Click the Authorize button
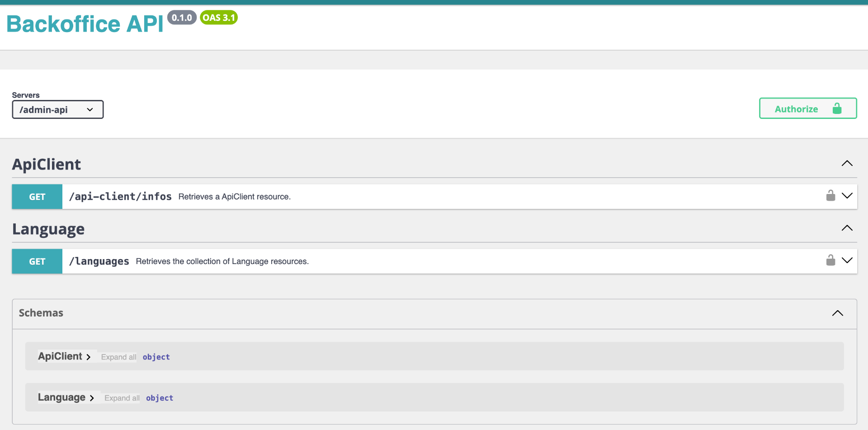This screenshot has height=430, width=868. click(808, 109)
